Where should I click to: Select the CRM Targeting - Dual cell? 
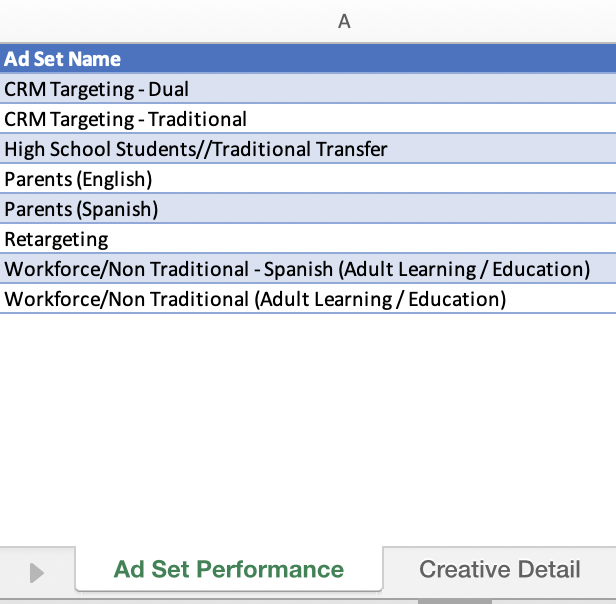(x=308, y=89)
